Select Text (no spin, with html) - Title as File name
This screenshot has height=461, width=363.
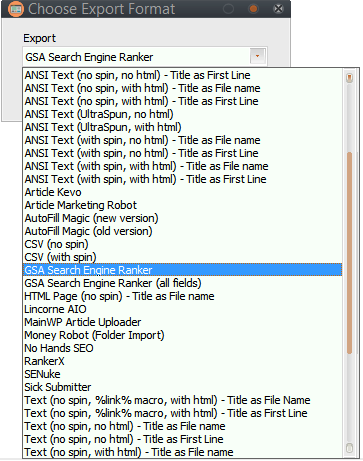pyautogui.click(x=183, y=452)
